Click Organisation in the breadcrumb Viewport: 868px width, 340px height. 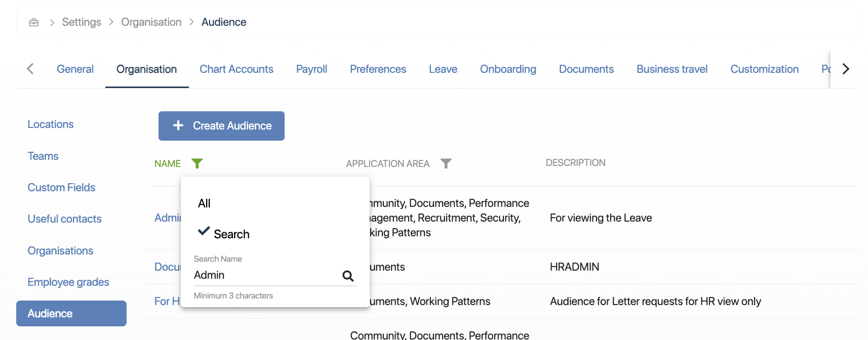(151, 22)
